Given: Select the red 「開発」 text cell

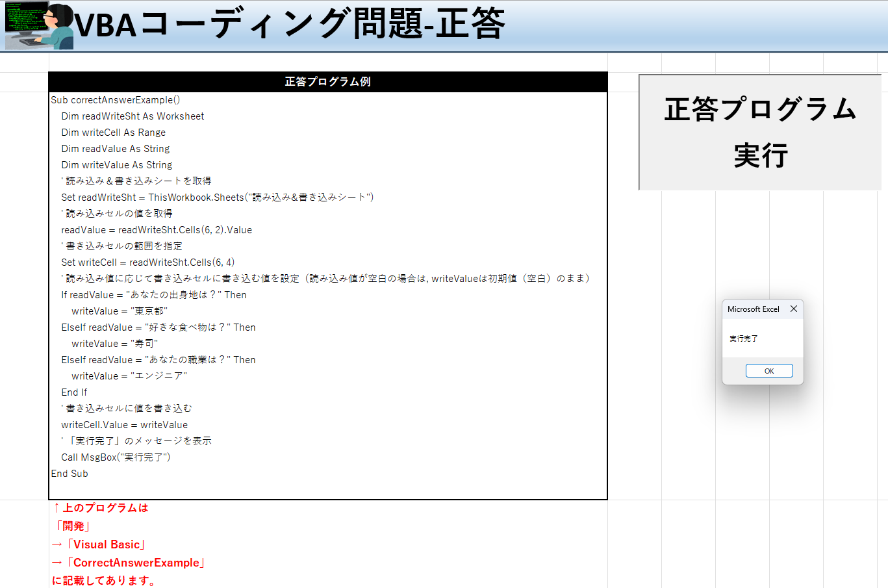Looking at the screenshot, I should [73, 526].
